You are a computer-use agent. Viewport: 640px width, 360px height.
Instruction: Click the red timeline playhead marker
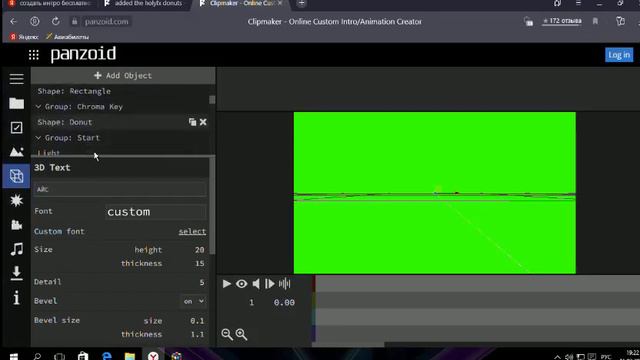point(314,284)
